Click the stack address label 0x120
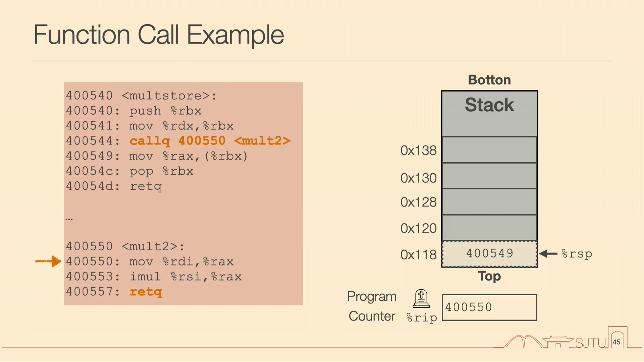 (x=418, y=228)
